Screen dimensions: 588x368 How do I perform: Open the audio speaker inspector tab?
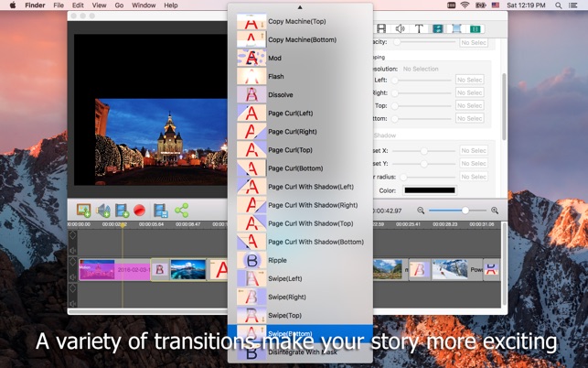401,28
